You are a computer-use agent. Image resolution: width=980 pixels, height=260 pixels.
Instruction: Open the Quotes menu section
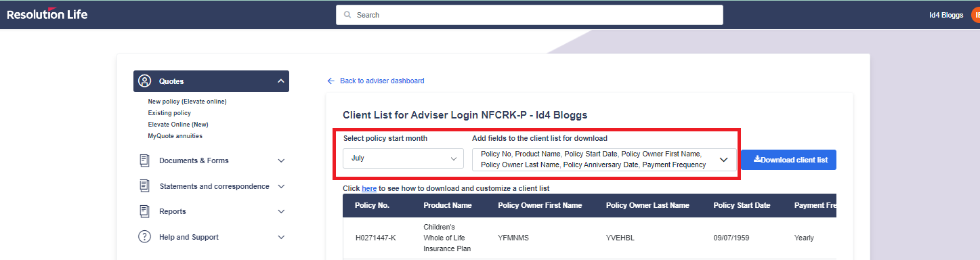[x=211, y=81]
